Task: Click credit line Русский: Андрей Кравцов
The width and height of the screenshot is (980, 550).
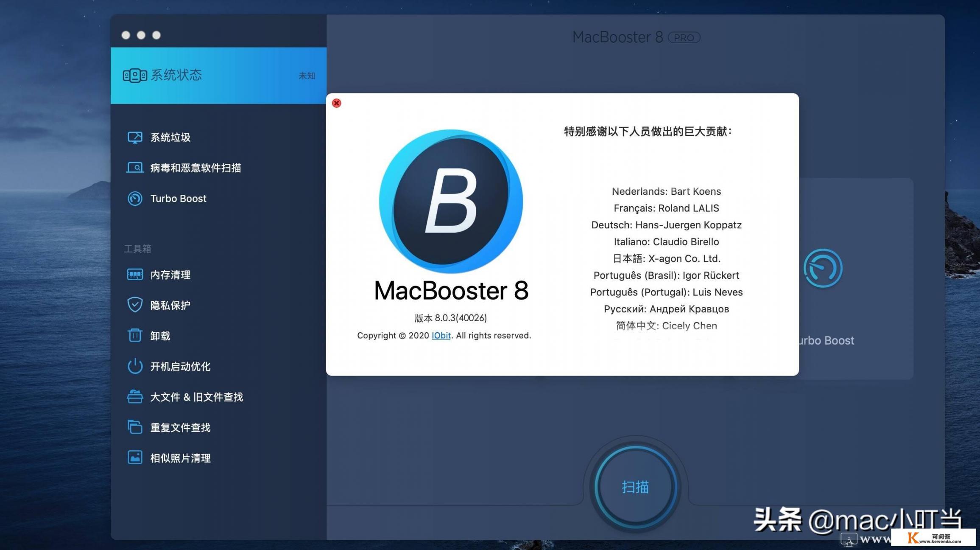Action: (666, 309)
